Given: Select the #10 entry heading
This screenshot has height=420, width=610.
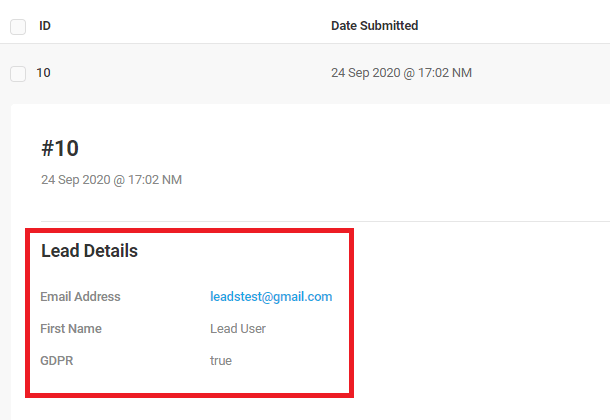Looking at the screenshot, I should (60, 148).
